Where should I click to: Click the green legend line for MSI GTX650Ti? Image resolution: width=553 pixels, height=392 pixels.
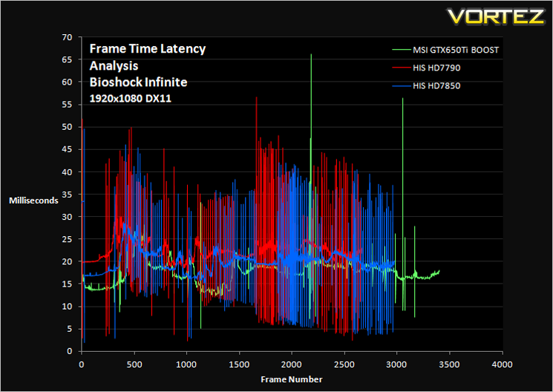[x=402, y=50]
